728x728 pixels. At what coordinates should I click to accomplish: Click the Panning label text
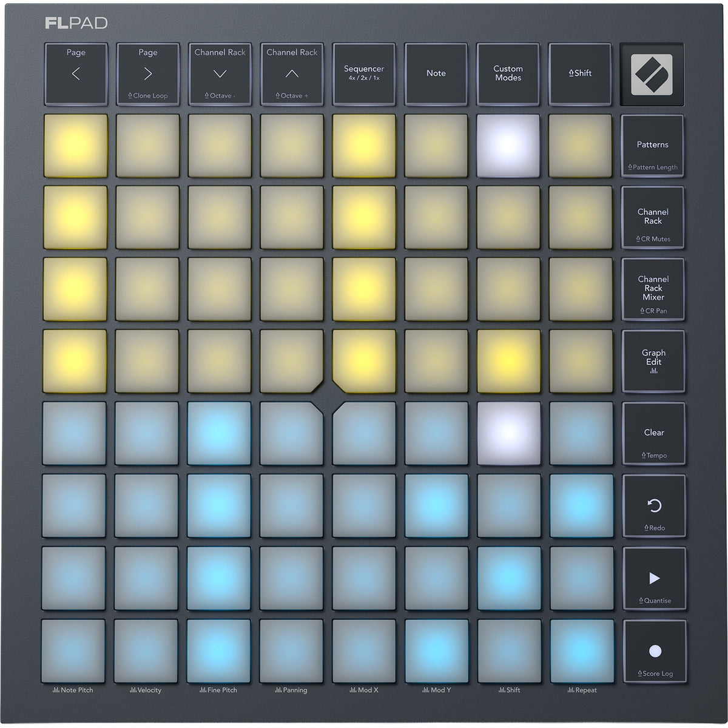coord(295,690)
